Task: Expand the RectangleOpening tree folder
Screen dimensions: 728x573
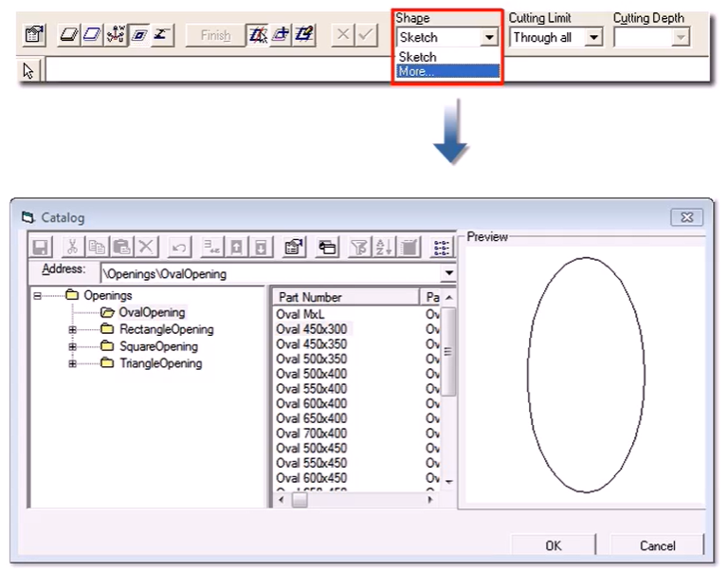Action: (72, 330)
